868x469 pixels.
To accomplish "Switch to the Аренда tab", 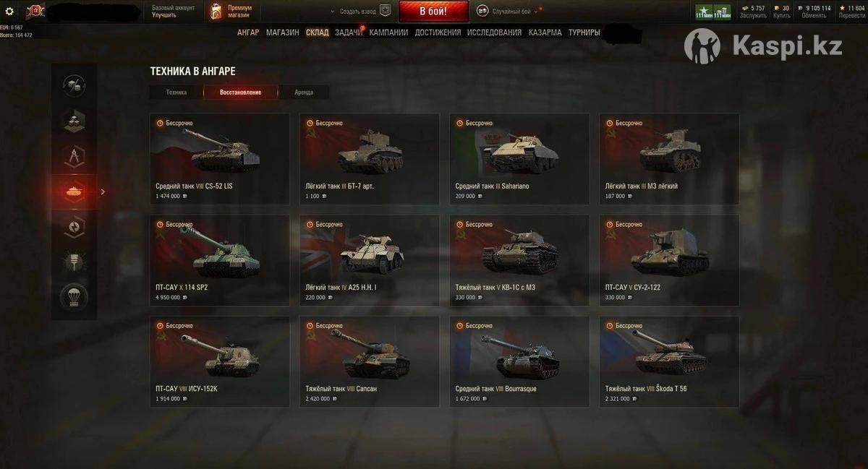I will [x=304, y=92].
